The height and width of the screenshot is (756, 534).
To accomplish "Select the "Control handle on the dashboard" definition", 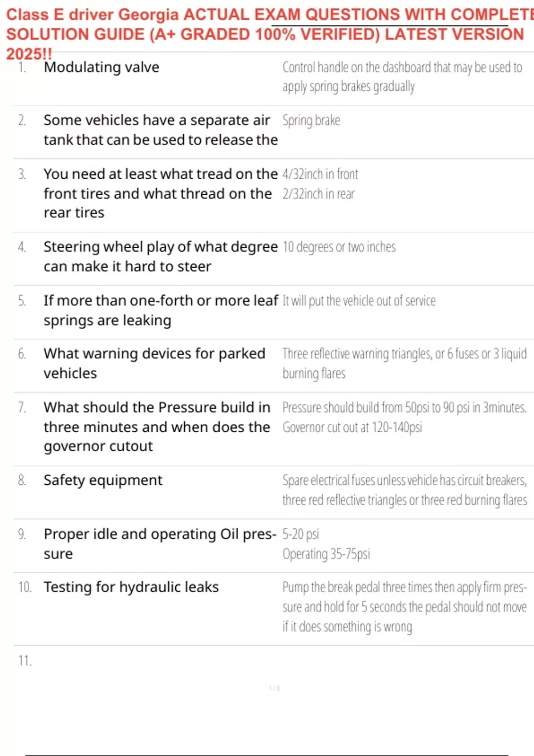I will 402,76.
